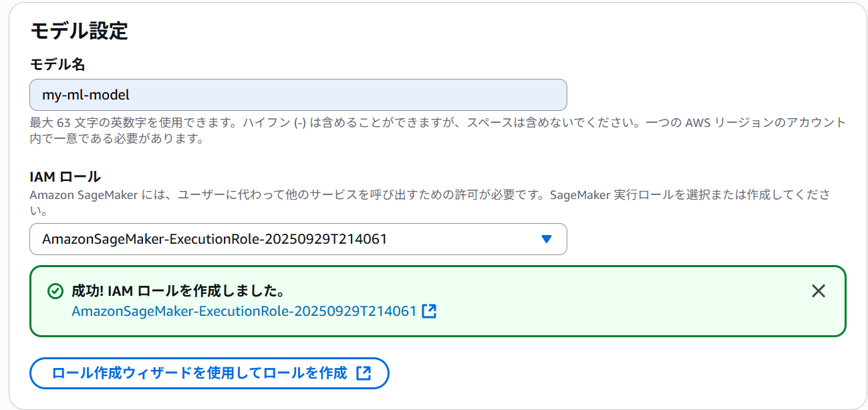
Task: Click the ロール作成ウィザードを使用してロールを作成 button
Action: point(209,373)
